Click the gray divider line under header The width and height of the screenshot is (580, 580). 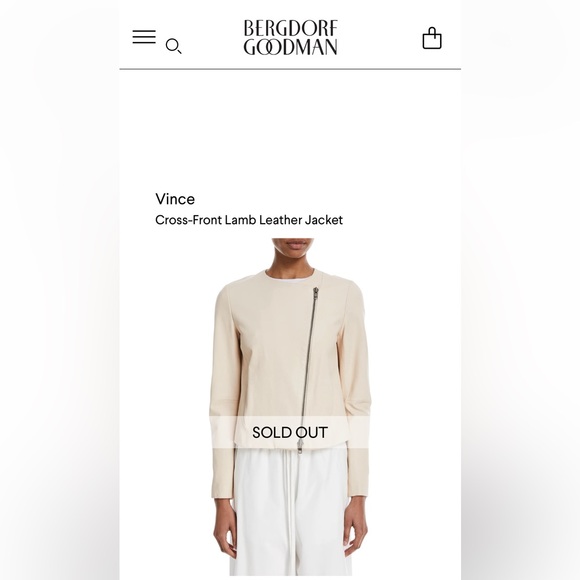click(x=290, y=69)
